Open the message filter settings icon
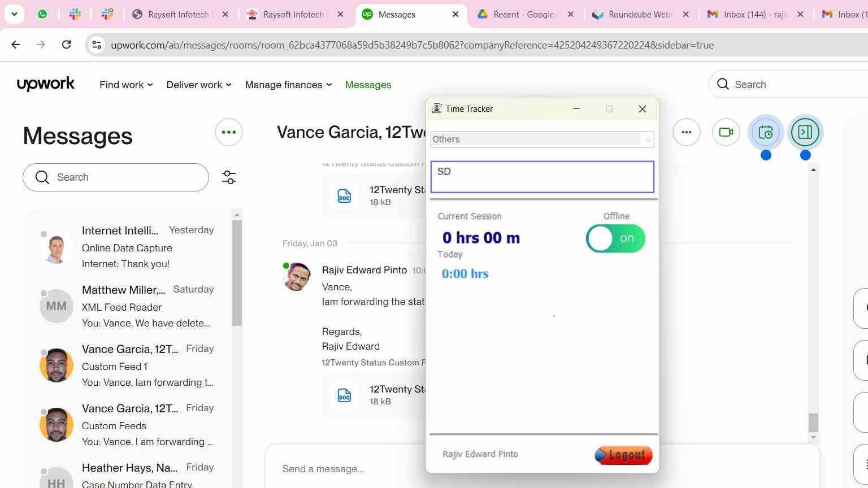Viewport: 868px width, 488px height. pos(229,177)
